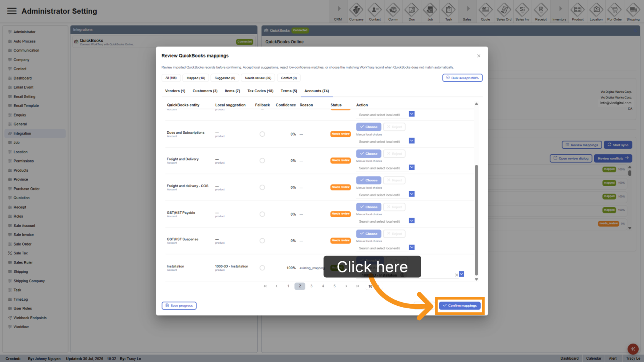This screenshot has height=362, width=644.
Task: Click Start sync in background panel
Action: click(618, 145)
